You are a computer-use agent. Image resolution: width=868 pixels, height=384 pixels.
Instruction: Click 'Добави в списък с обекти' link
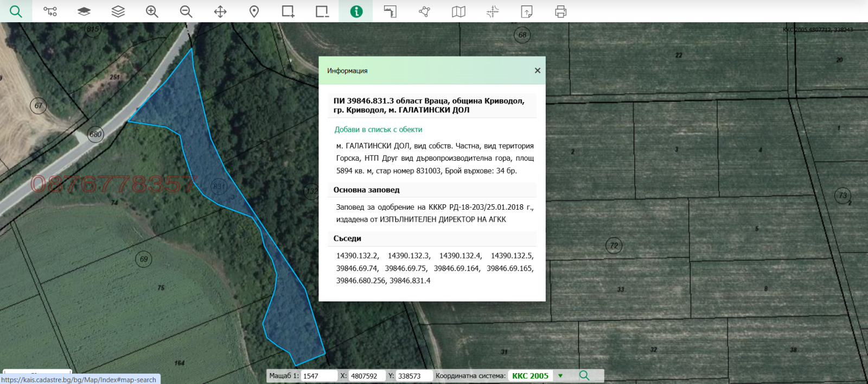(x=378, y=129)
